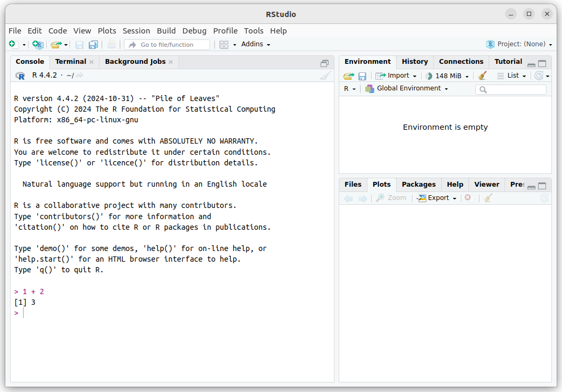The height and width of the screenshot is (392, 562).
Task: Maximize the Environment pane
Action: point(542,64)
